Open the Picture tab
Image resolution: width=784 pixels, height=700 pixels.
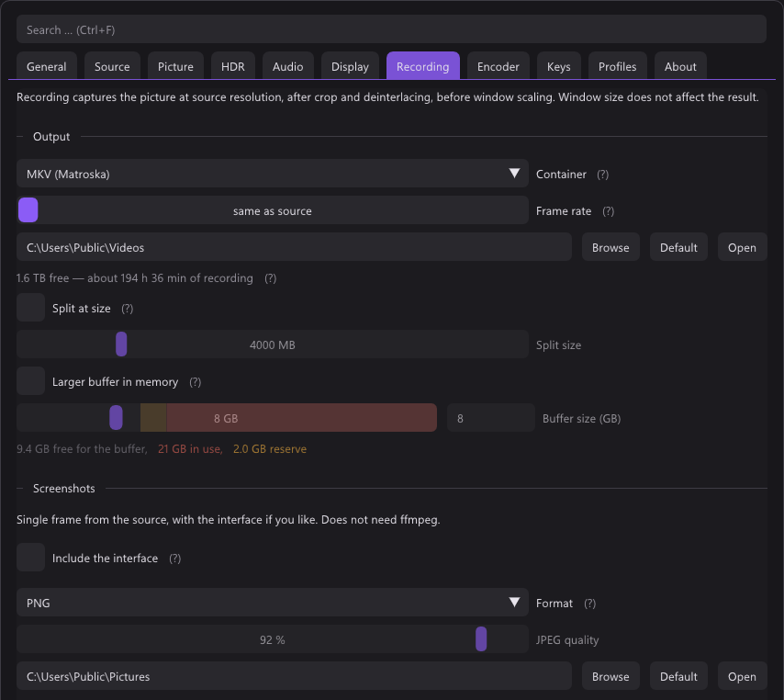(175, 66)
